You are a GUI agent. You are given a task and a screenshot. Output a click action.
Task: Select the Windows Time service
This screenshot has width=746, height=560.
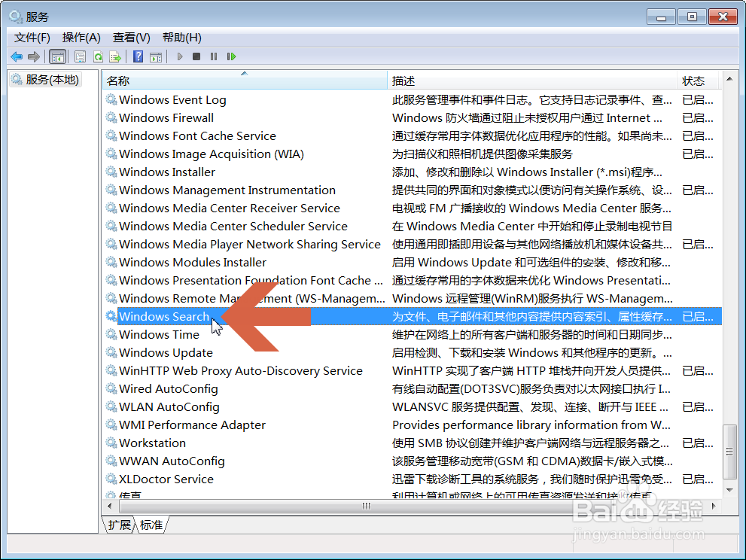click(412, 335)
